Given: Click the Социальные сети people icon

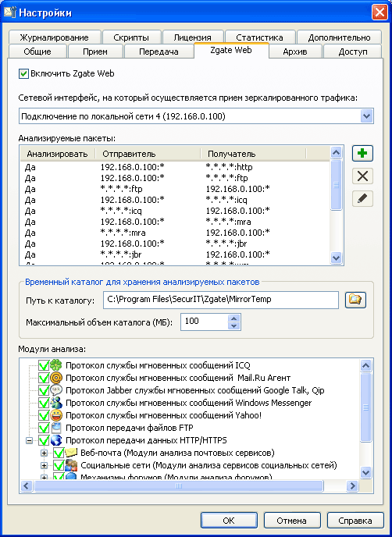Looking at the screenshot, I should (x=71, y=465).
